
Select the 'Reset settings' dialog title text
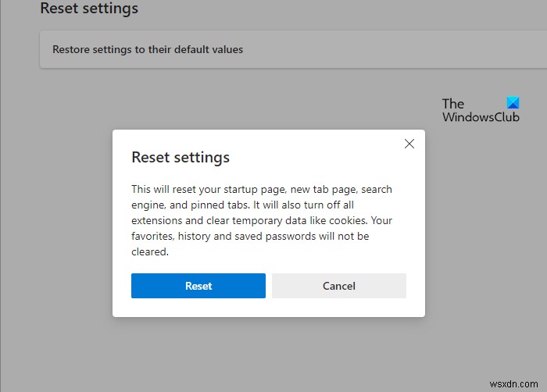(x=181, y=157)
